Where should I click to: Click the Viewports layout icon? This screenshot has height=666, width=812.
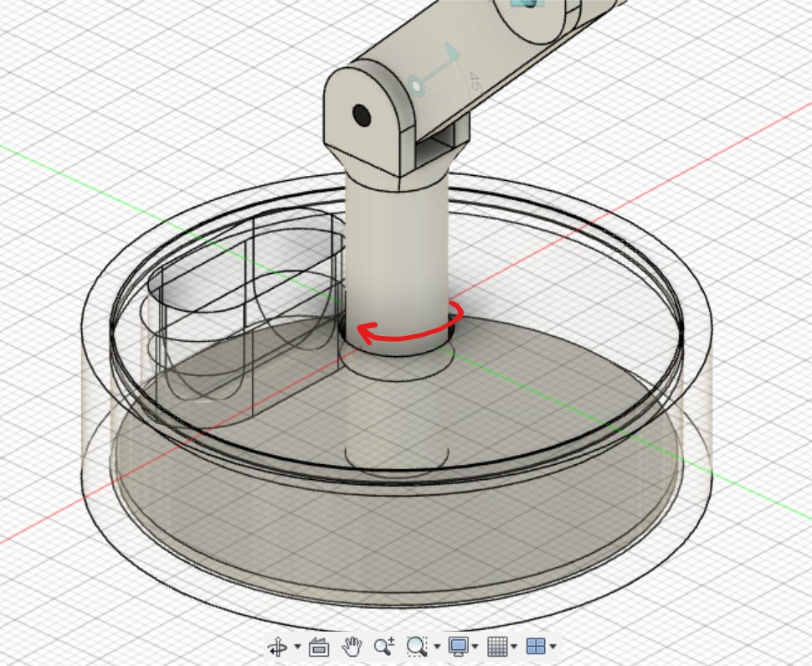click(536, 647)
